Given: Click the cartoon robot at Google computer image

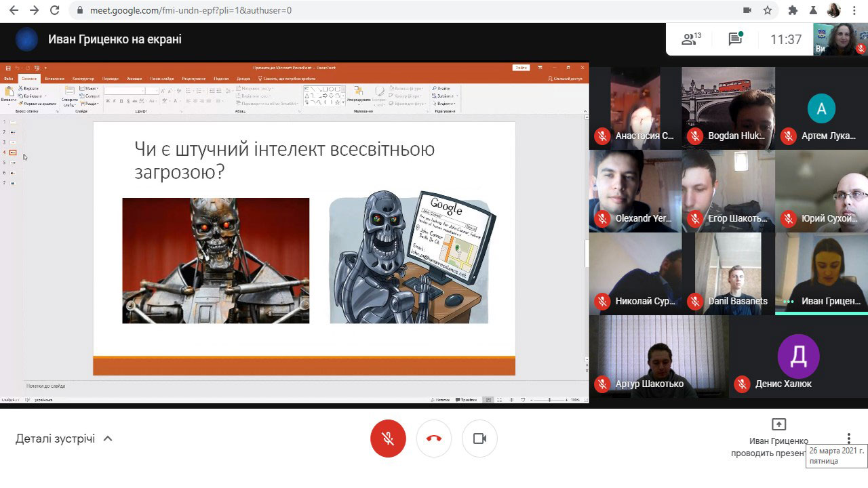Looking at the screenshot, I should [412, 258].
